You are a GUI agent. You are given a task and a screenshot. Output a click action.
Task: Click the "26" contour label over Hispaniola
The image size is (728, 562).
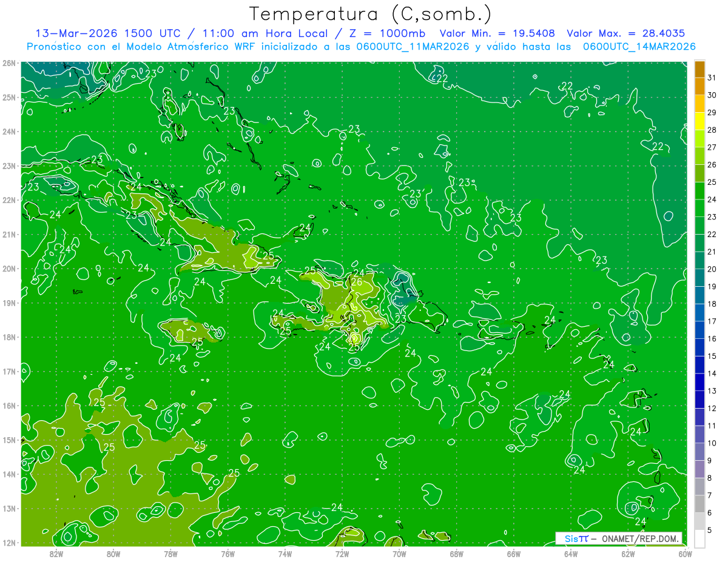click(x=357, y=281)
